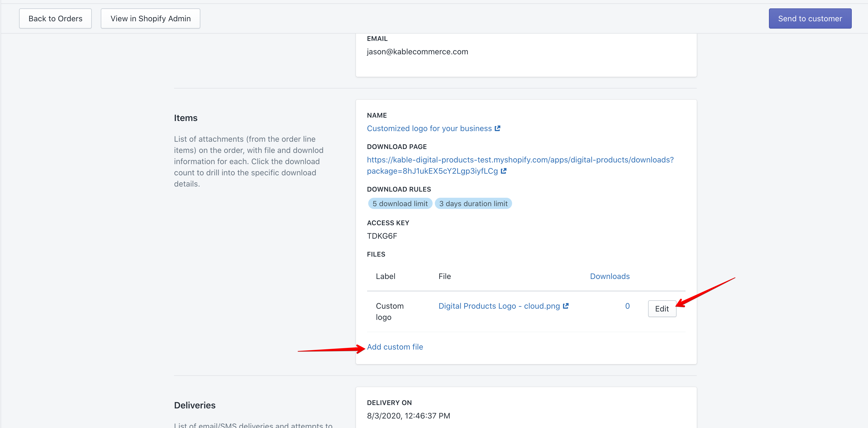
Task: Open cloud.png using its external link icon
Action: [x=566, y=306]
